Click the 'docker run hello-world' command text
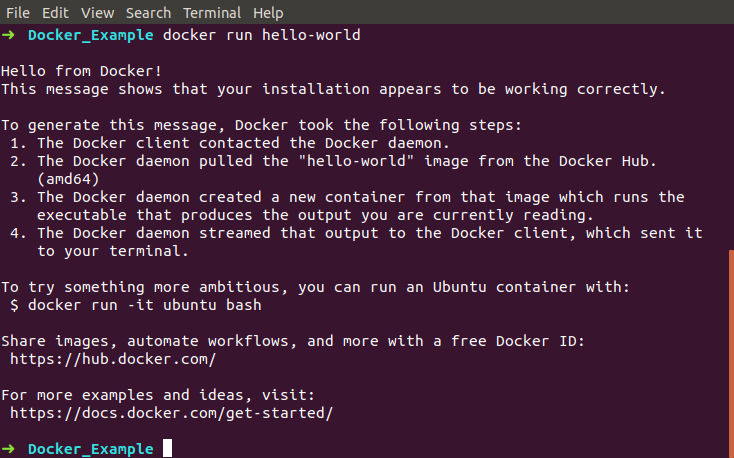Image resolution: width=734 pixels, height=458 pixels. tap(262, 35)
